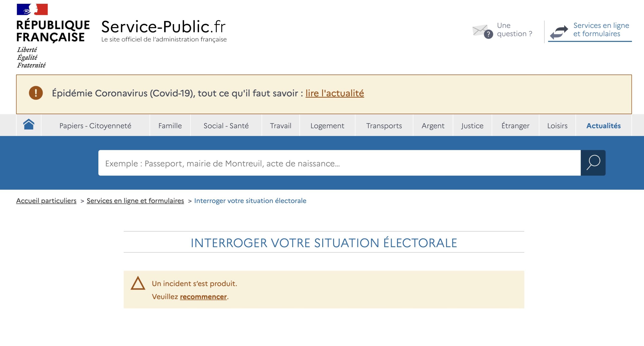644x346 pixels.
Task: Click the République Française flag logo
Action: [32, 10]
